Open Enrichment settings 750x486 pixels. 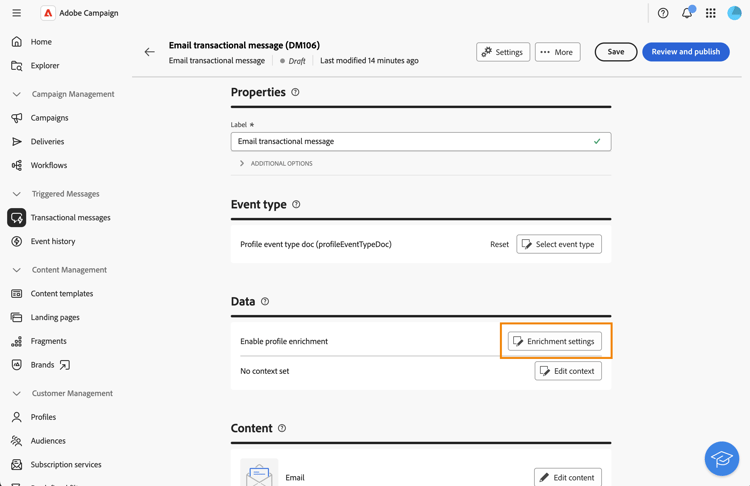coord(555,341)
